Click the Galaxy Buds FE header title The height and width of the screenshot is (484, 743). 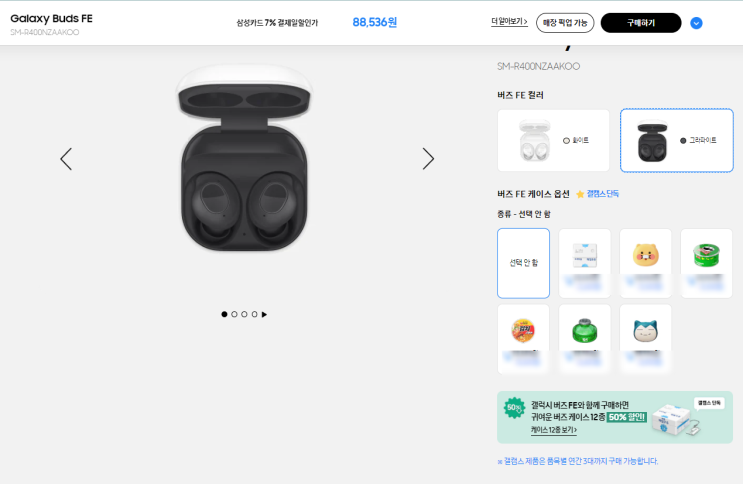tap(51, 18)
